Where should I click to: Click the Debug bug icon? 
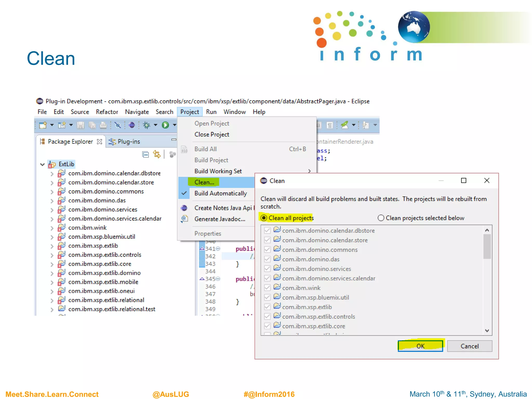point(147,125)
